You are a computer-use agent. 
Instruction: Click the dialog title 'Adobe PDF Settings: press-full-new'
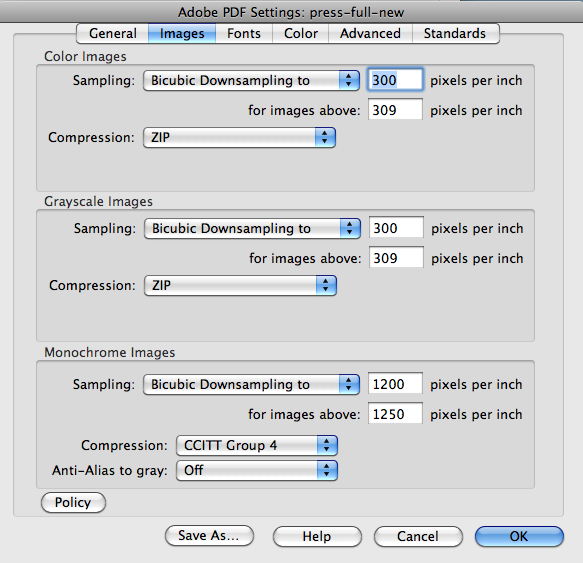(x=291, y=13)
